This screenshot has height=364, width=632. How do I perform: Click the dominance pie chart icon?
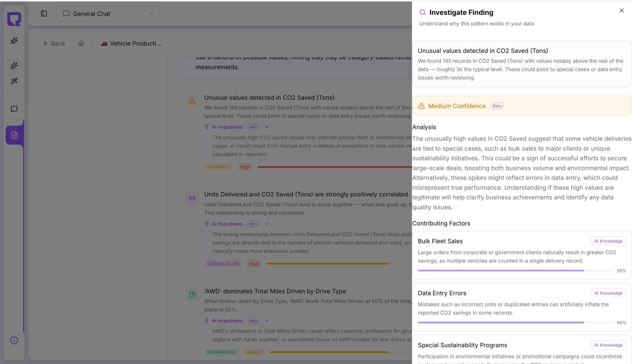pyautogui.click(x=192, y=295)
